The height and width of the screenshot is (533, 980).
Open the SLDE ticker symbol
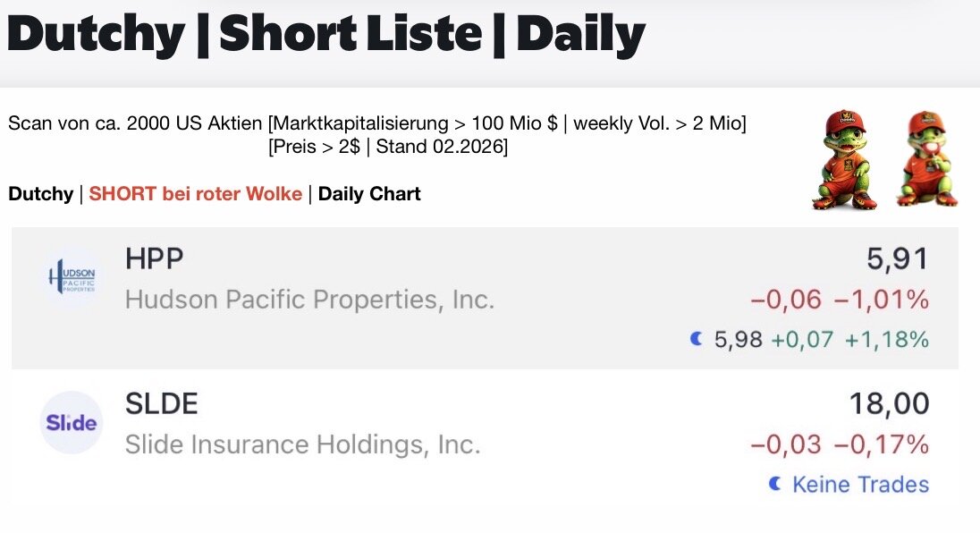click(161, 404)
